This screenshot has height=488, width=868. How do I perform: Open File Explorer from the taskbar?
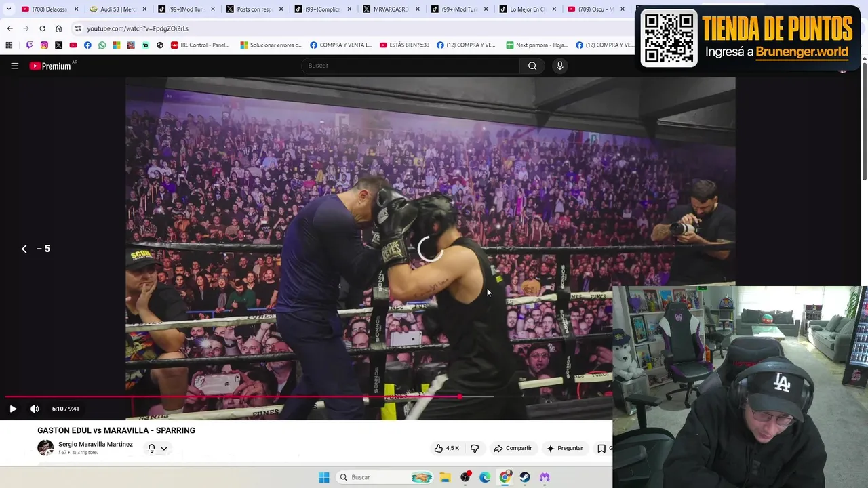pyautogui.click(x=446, y=477)
